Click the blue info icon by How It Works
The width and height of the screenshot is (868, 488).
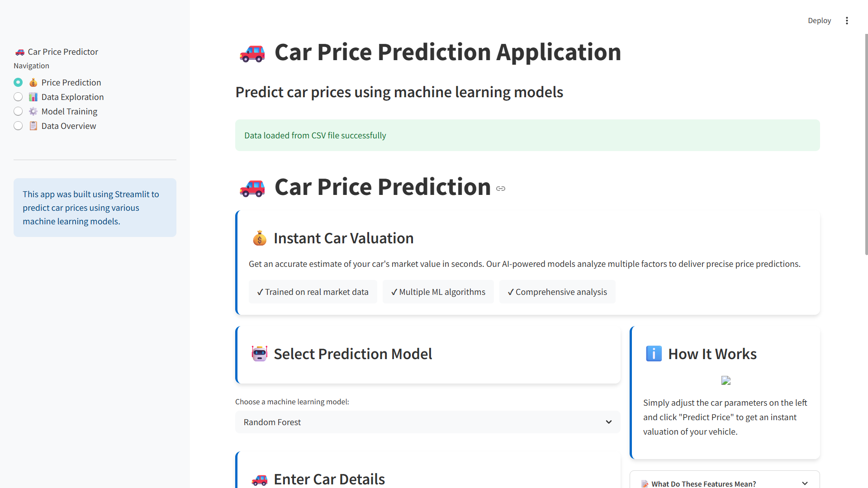pos(654,354)
